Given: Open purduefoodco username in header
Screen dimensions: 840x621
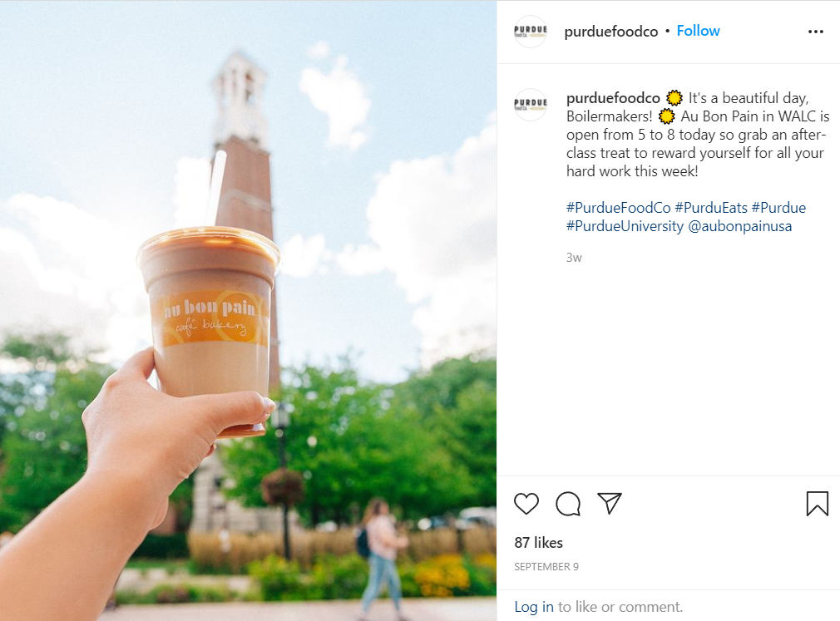Looking at the screenshot, I should click(x=610, y=32).
